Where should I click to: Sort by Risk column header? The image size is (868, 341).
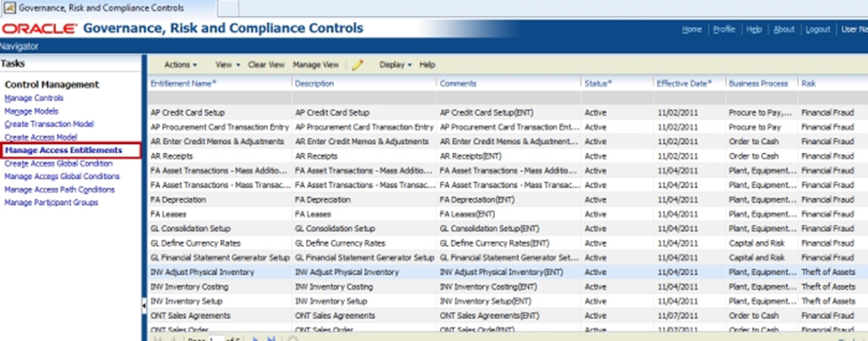(x=808, y=84)
